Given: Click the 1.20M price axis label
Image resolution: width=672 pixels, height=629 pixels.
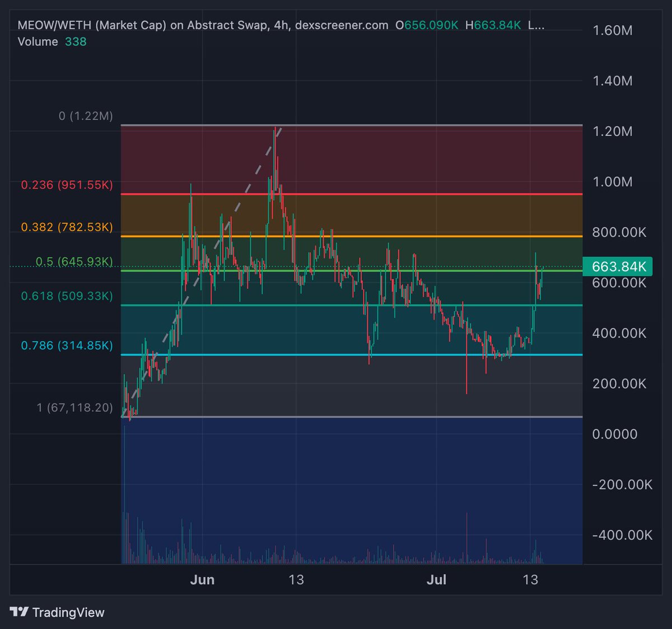Looking at the screenshot, I should click(x=613, y=132).
